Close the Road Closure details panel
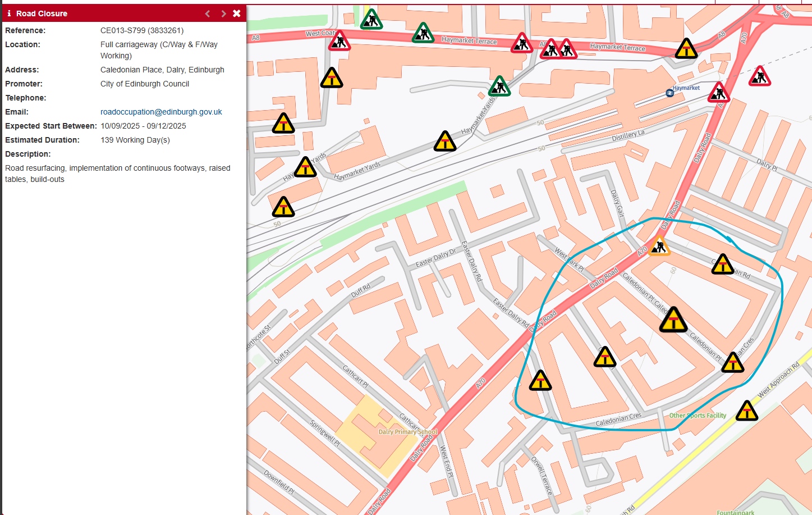The width and height of the screenshot is (812, 515). [237, 13]
